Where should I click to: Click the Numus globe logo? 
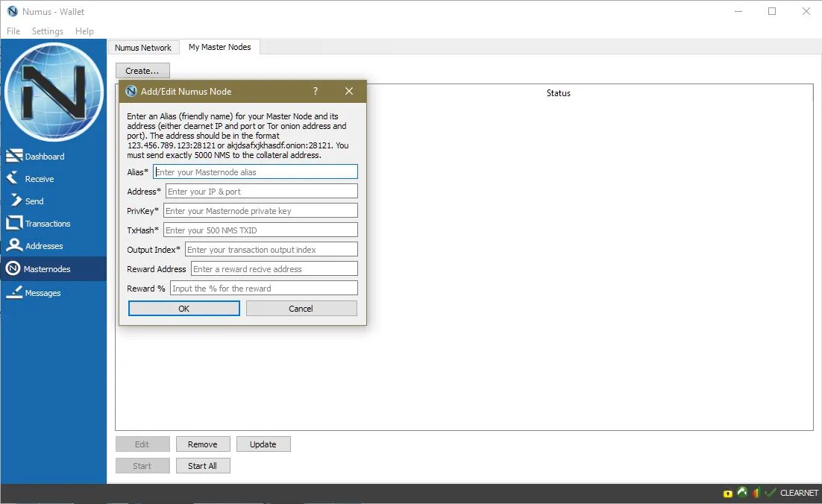click(54, 92)
